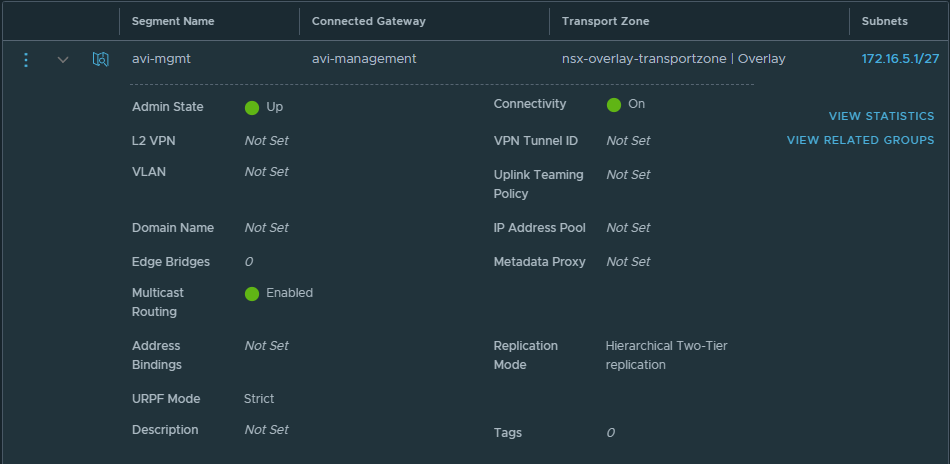The image size is (950, 464).
Task: Click the green Admin State Up indicator
Action: click(x=252, y=107)
